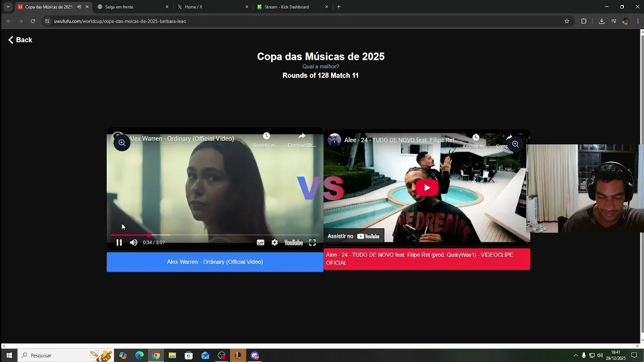Mute tab audio via speaker icon on tab
This screenshot has height=362, width=644.
(79, 7)
